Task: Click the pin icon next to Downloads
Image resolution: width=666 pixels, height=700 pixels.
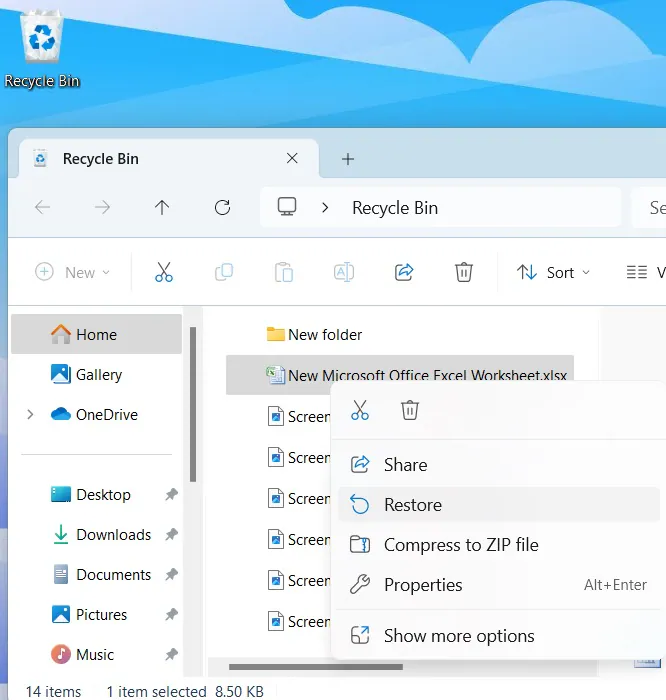Action: tap(171, 534)
